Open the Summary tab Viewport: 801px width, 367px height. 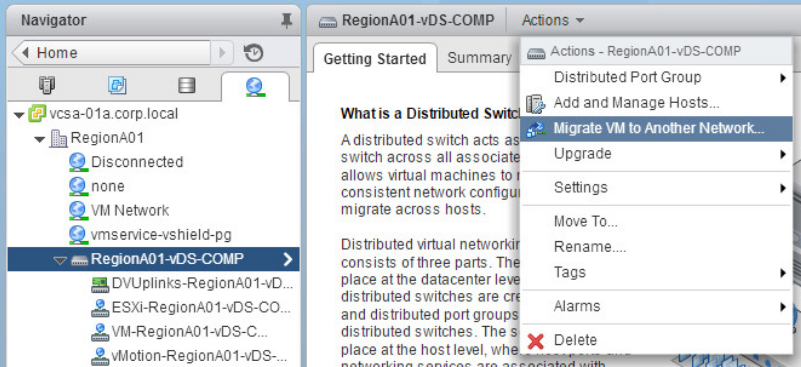pyautogui.click(x=479, y=57)
